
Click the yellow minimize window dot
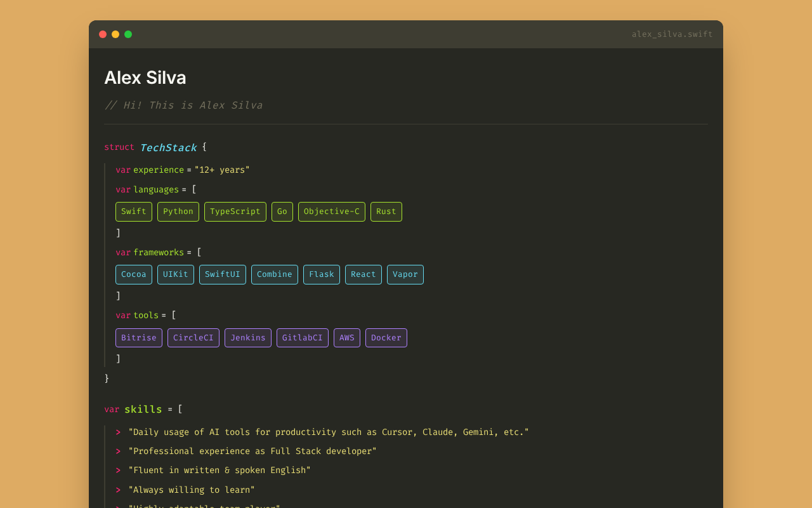pos(115,34)
